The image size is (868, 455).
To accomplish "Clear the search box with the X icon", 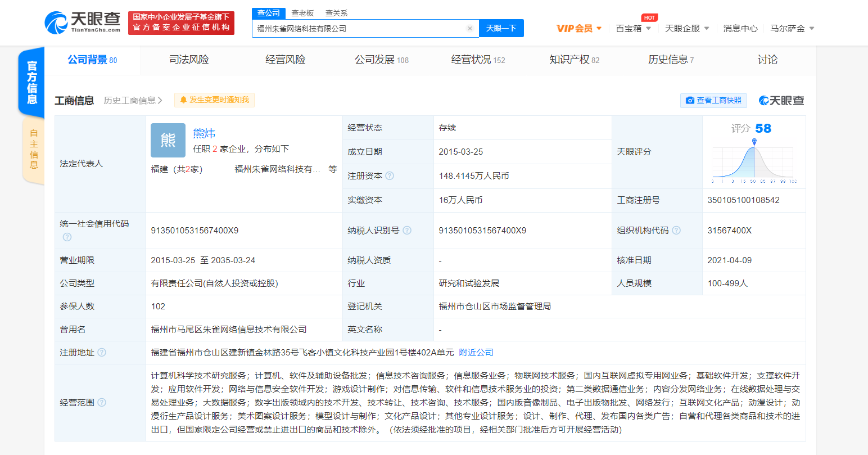I will click(470, 28).
